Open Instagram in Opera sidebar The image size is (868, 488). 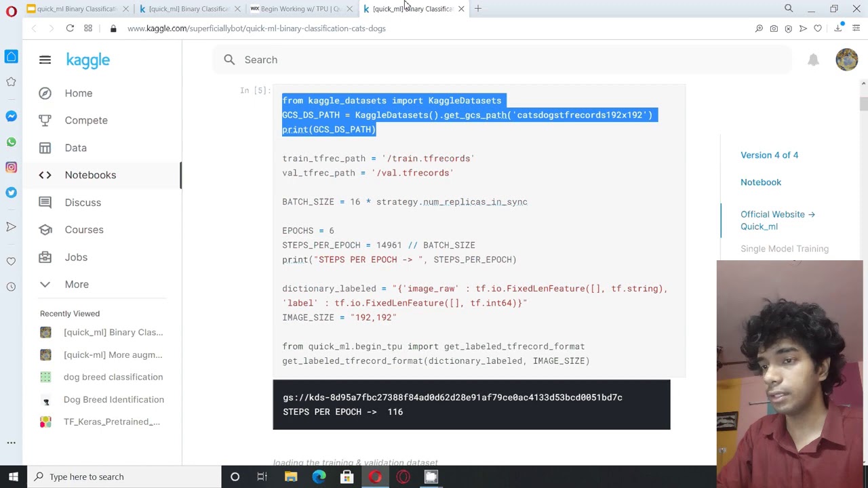[11, 167]
